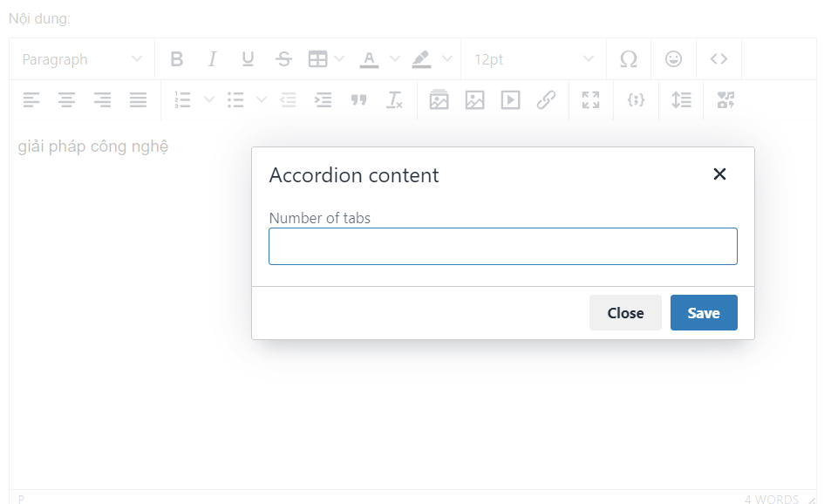This screenshot has width=831, height=504.
Task: Expand the text color picker arrow
Action: pyautogui.click(x=394, y=59)
